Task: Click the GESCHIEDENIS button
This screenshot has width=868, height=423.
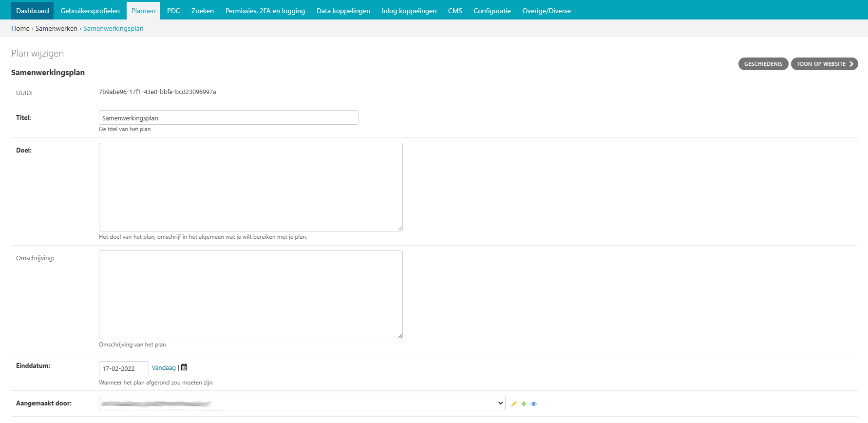Action: [763, 64]
